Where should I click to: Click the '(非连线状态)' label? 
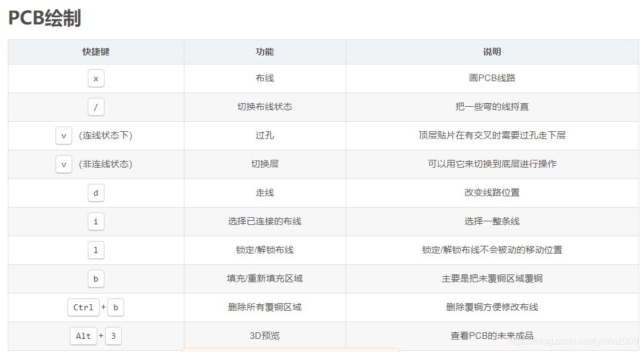[106, 164]
